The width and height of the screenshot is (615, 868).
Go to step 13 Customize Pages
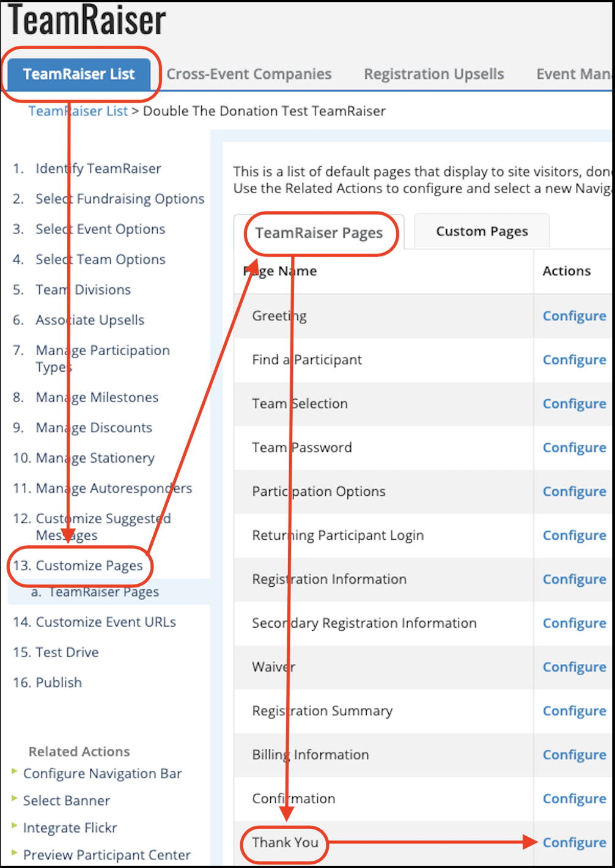[89, 565]
